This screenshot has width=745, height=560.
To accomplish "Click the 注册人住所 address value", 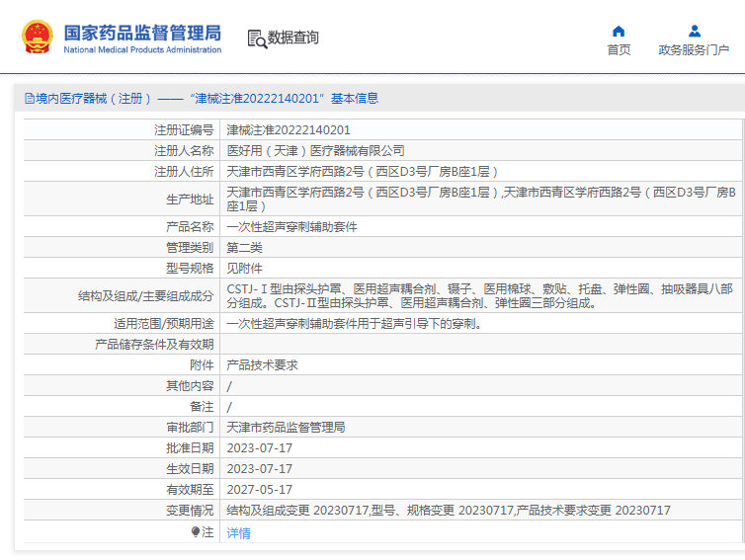I will (362, 172).
